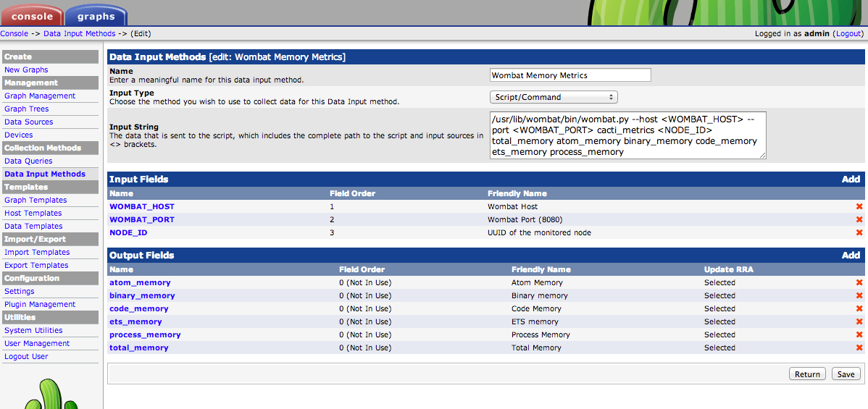Screen dimensions: 868x409
Task: Open System Utilities in sidebar
Action: [x=33, y=330]
